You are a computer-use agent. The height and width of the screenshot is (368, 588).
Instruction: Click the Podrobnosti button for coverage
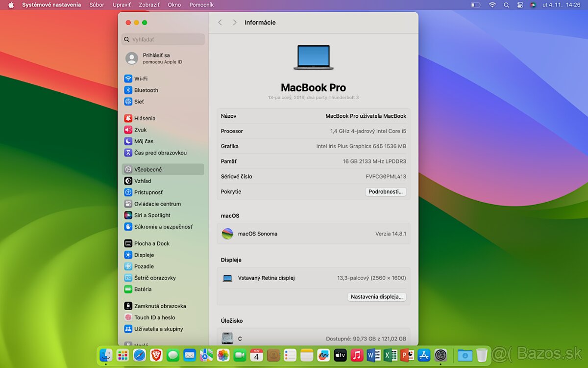pyautogui.click(x=386, y=191)
